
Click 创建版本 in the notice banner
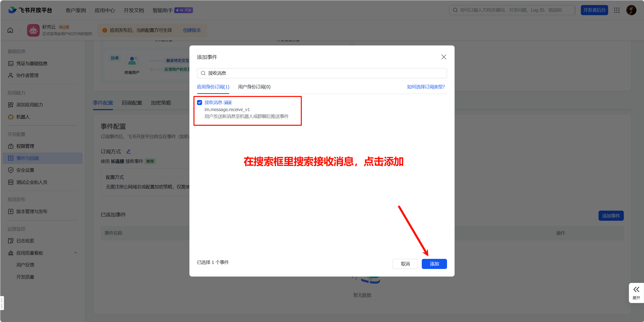pyautogui.click(x=192, y=30)
